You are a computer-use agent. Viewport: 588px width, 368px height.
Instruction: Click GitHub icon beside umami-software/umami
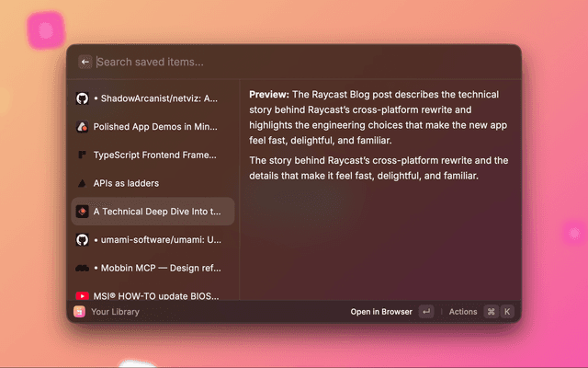tap(82, 239)
